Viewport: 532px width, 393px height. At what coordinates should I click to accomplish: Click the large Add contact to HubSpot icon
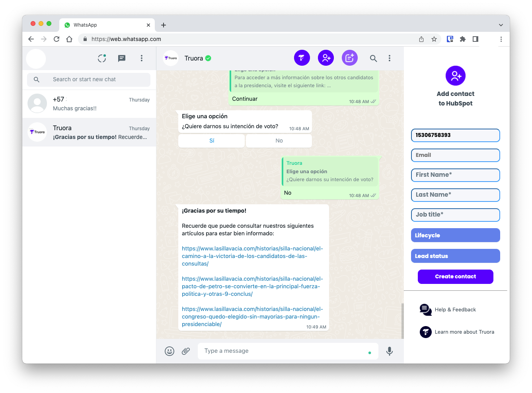(x=455, y=76)
